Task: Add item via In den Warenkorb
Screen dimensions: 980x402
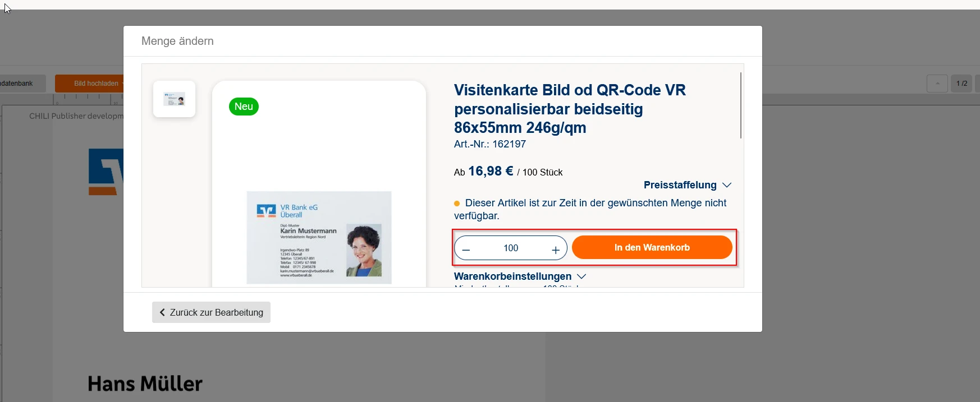Action: tap(652, 247)
